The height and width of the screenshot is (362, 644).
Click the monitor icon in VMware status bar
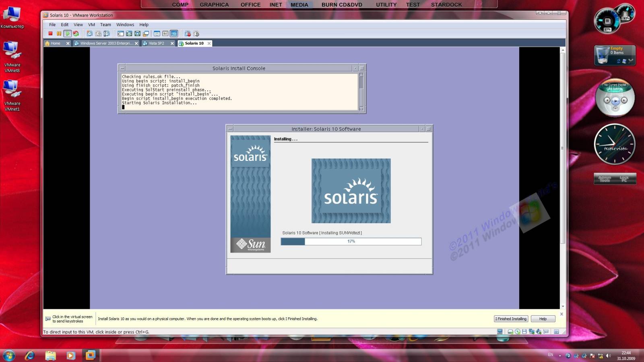[500, 332]
